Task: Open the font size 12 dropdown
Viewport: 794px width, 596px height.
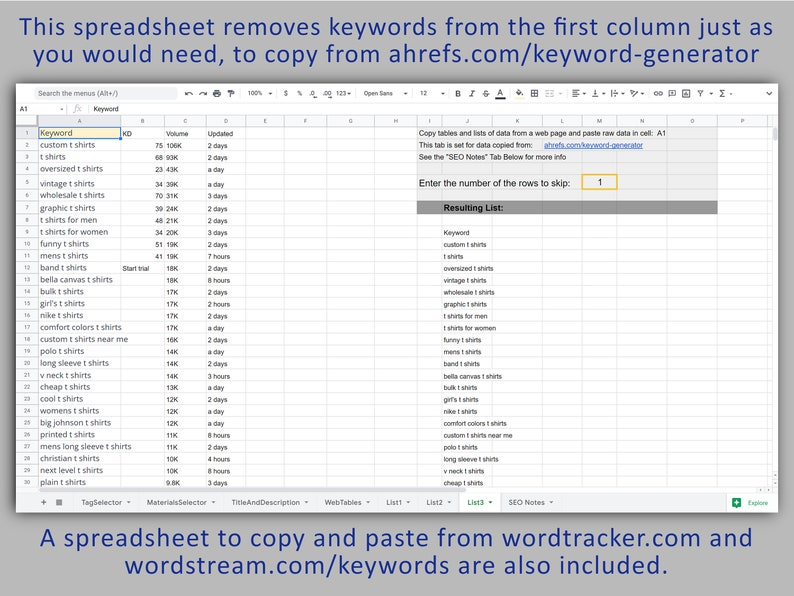Action: coord(432,94)
